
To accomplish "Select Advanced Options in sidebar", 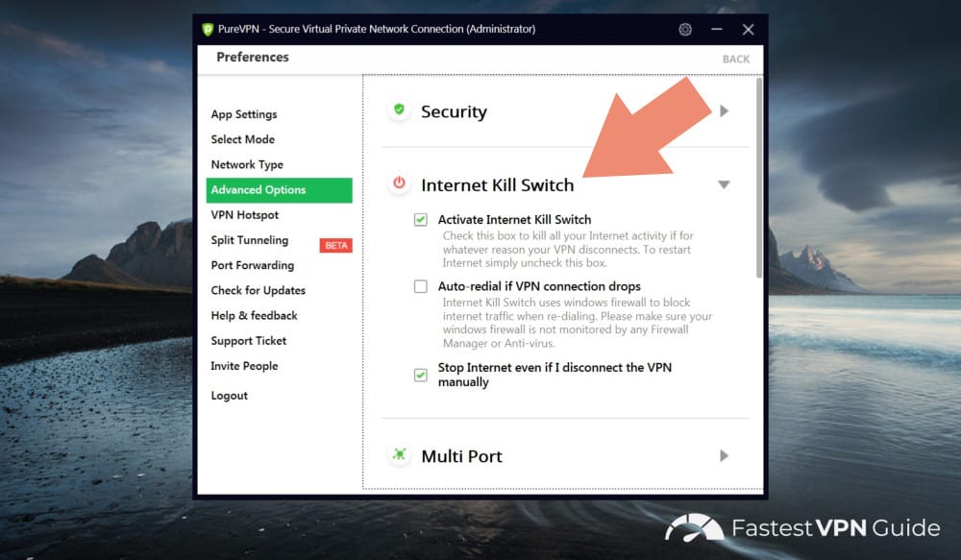I will pyautogui.click(x=279, y=190).
